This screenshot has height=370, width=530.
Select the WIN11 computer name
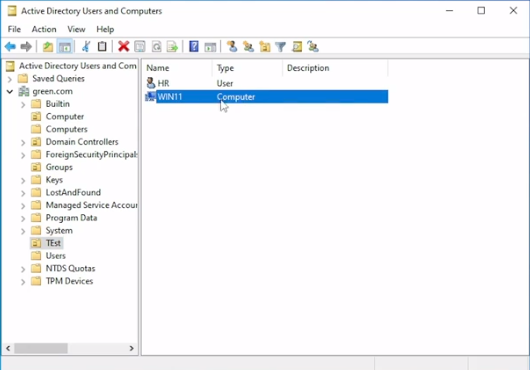170,97
